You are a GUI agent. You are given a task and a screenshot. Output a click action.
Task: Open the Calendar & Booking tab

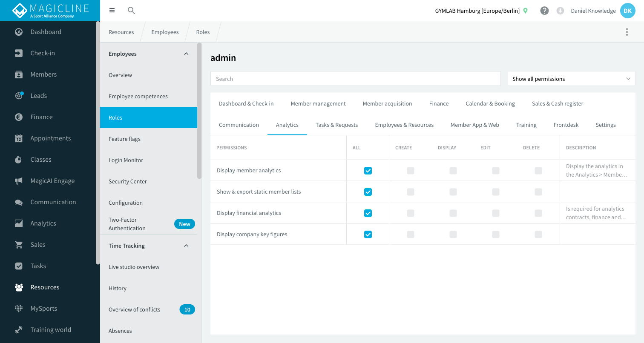(x=490, y=103)
